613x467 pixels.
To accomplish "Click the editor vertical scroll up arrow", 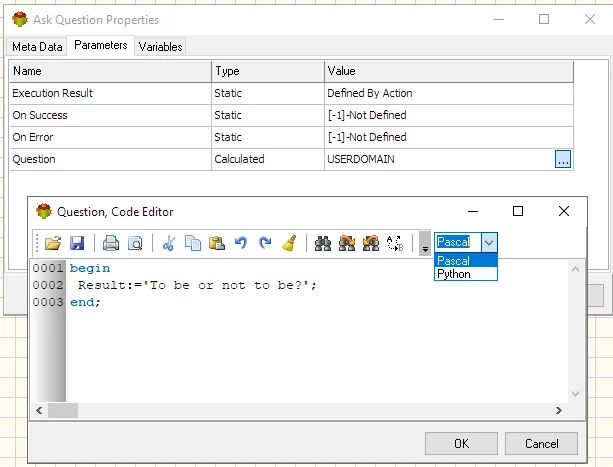I will pyautogui.click(x=575, y=269).
